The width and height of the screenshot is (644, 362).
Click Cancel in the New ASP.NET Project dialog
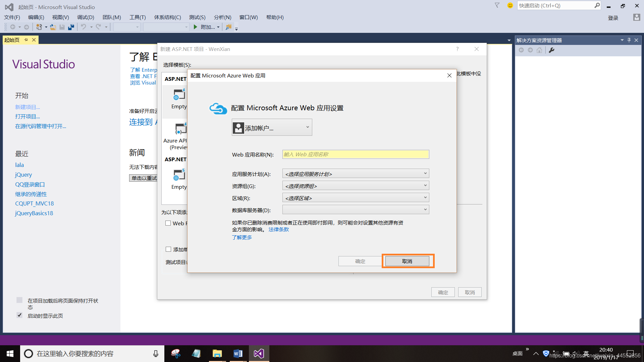(x=470, y=292)
